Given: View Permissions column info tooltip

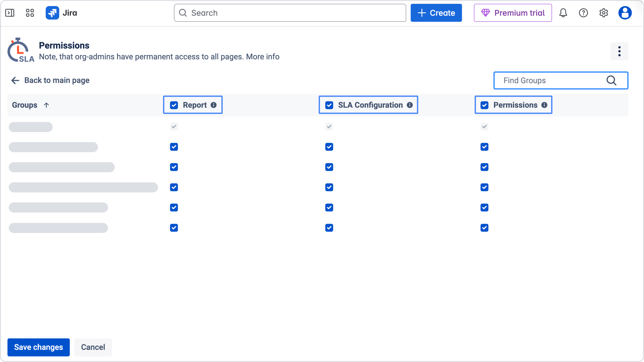Looking at the screenshot, I should point(544,105).
